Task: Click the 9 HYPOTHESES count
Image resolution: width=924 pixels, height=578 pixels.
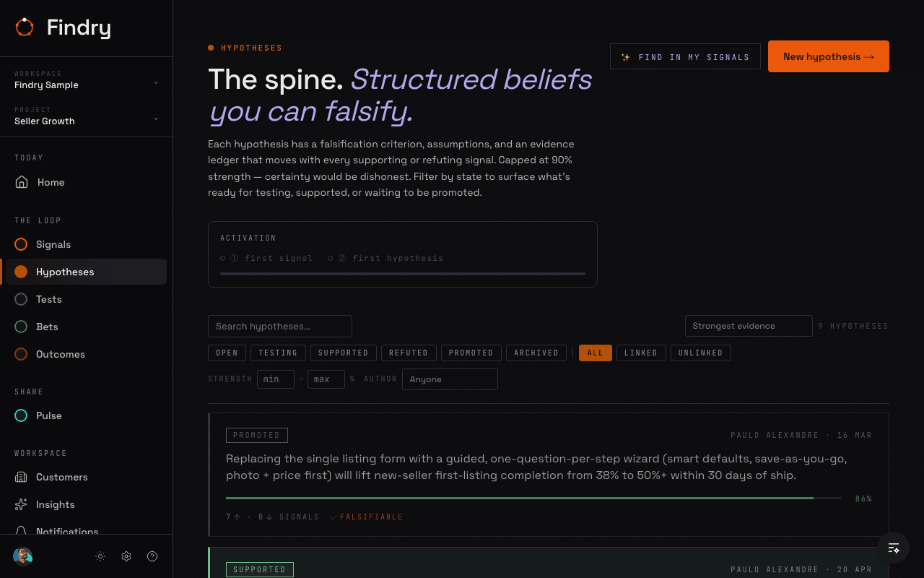Action: [853, 326]
